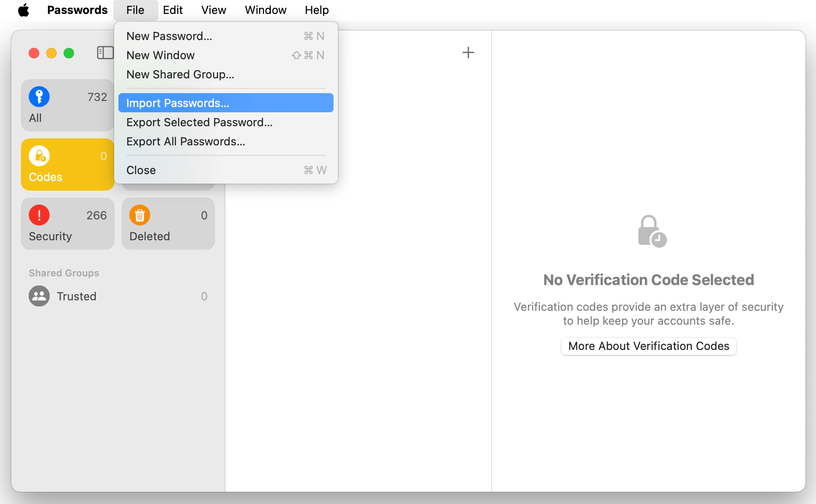Select New Password in File menu

[169, 36]
